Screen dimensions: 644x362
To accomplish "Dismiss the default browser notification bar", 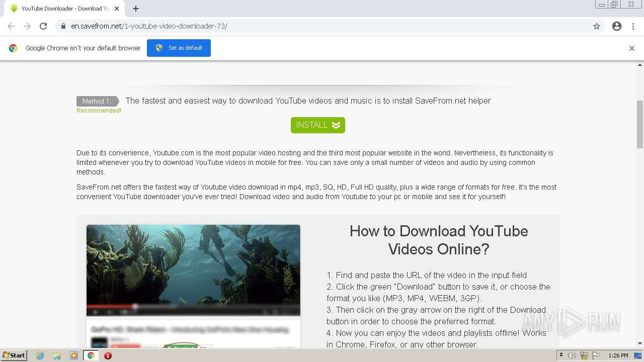I will click(632, 48).
